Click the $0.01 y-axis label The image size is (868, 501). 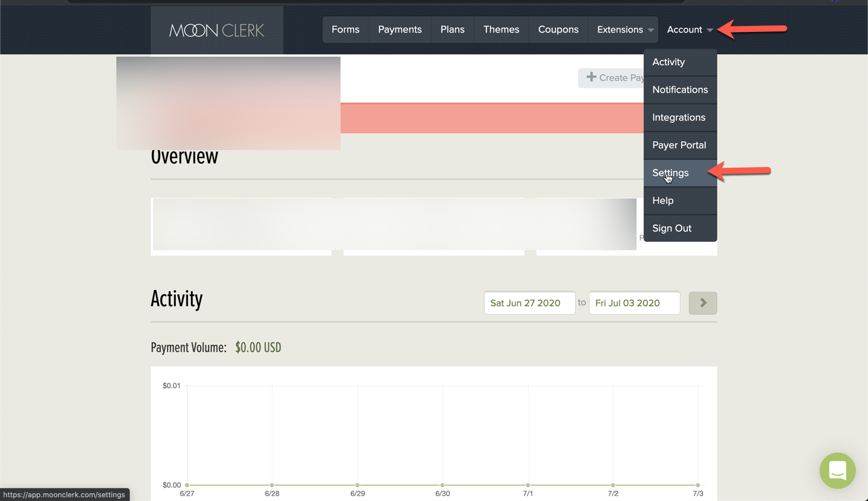(172, 386)
